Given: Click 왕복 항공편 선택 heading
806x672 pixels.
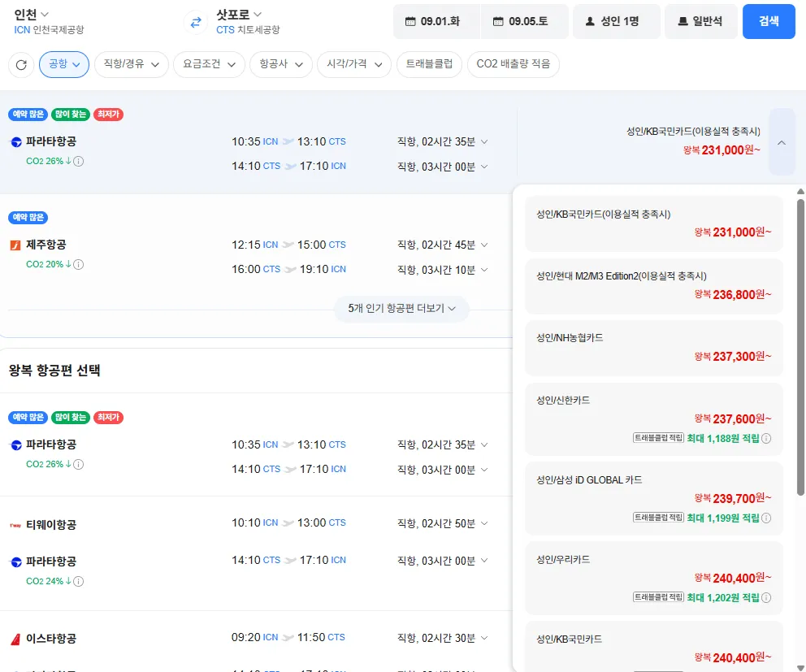Looking at the screenshot, I should (54, 371).
